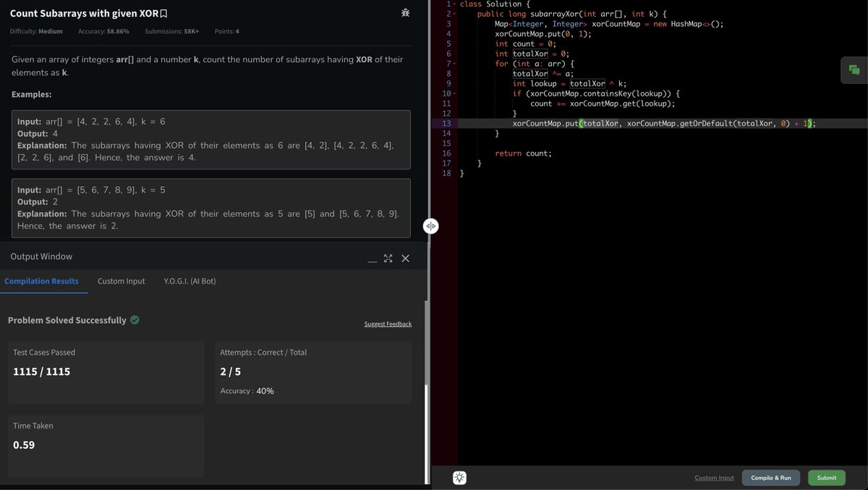Screen dimensions: 868x490
Task: Click the Custom Input link below the editor
Action: [714, 478]
